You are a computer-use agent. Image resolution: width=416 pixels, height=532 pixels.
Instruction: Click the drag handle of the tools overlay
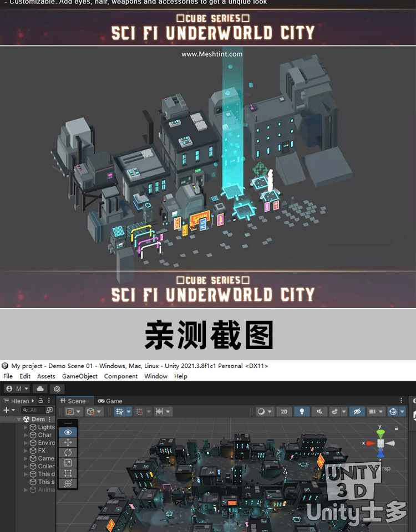coord(68,423)
